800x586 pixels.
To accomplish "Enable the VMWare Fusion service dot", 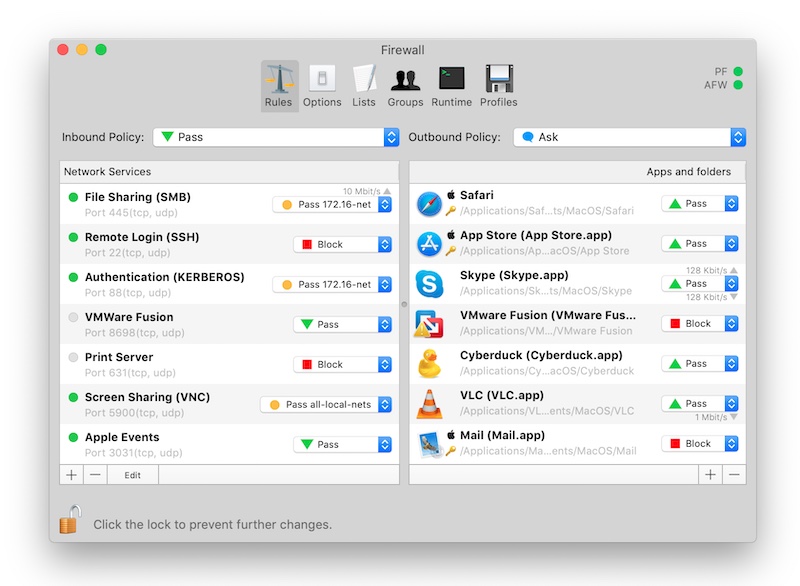I will click(73, 317).
